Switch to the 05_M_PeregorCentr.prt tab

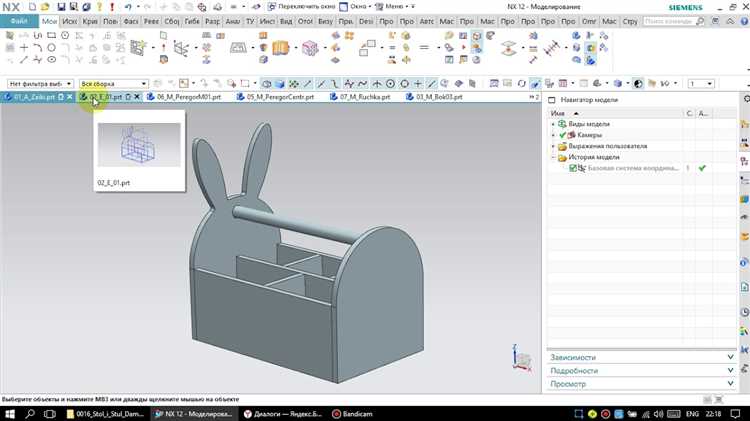(275, 97)
